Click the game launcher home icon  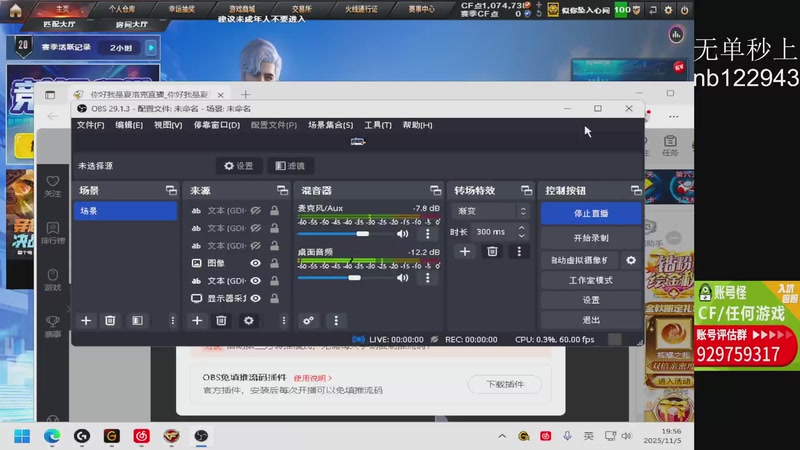pyautogui.click(x=15, y=10)
